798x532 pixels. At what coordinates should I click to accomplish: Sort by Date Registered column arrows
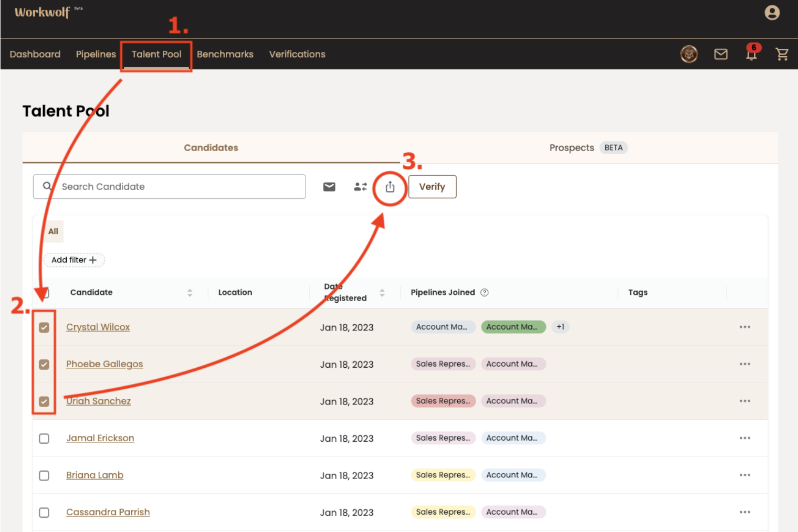[382, 293]
